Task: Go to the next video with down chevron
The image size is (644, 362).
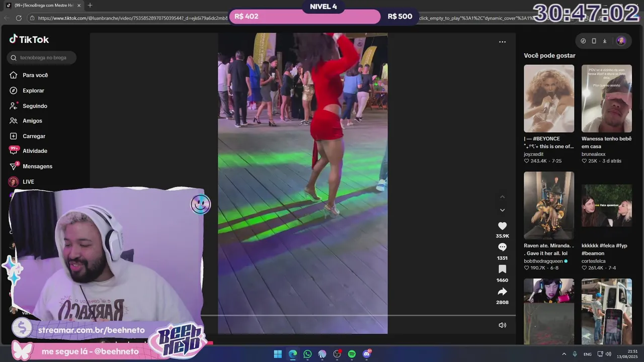Action: point(502,210)
